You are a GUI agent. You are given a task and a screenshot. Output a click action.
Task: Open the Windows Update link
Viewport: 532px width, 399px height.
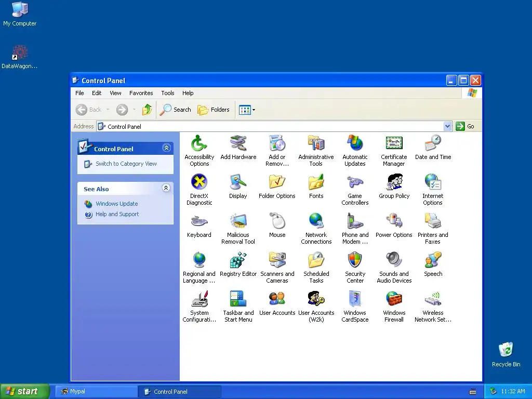click(x=117, y=204)
